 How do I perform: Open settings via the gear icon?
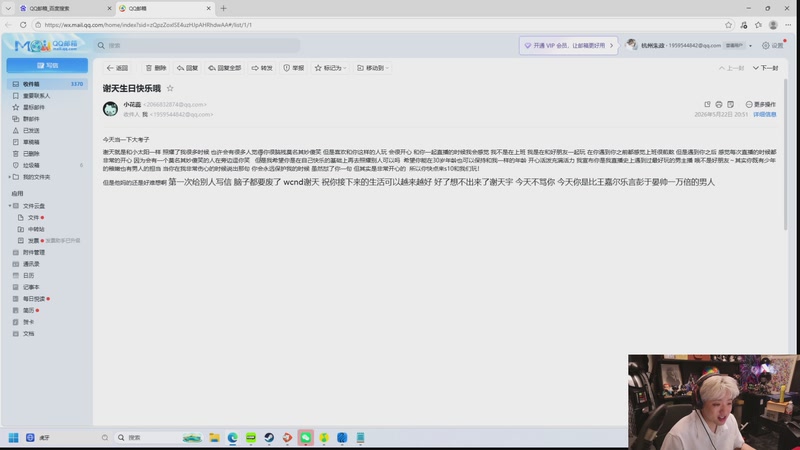[x=765, y=45]
